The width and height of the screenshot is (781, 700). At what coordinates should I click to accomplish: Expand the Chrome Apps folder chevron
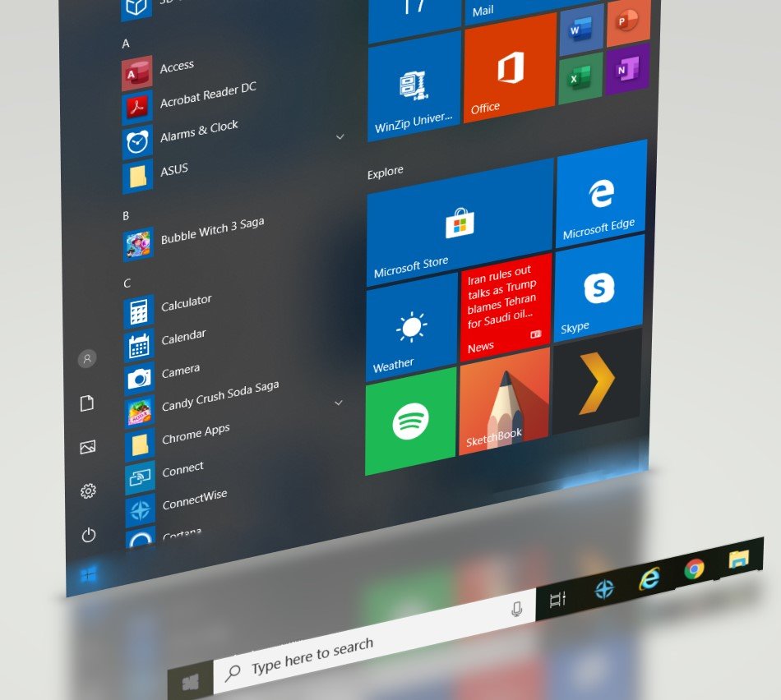coord(339,403)
